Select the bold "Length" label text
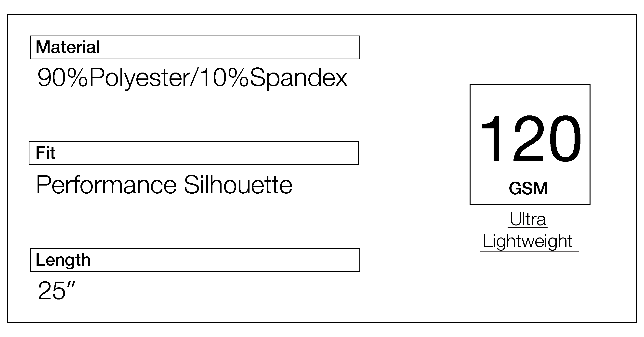Screen dimensions: 644x337 [63, 260]
